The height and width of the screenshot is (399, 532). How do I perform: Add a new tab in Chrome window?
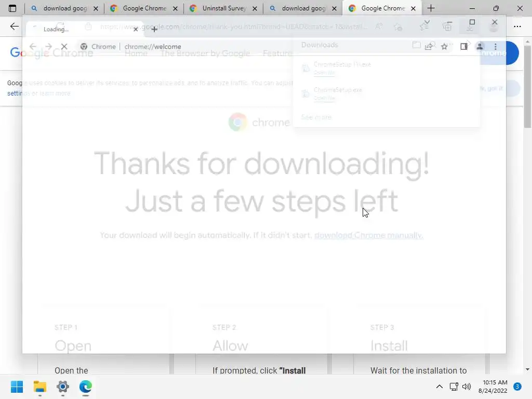154,30
